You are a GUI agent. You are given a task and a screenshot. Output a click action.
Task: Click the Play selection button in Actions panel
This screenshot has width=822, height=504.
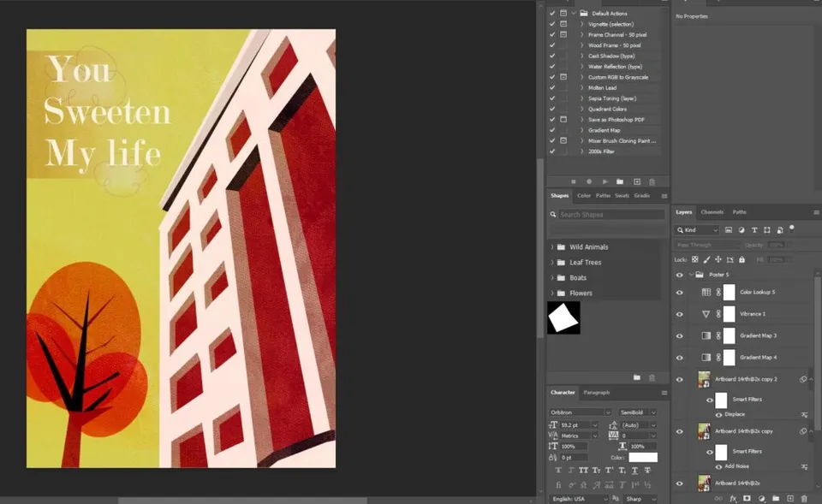605,181
